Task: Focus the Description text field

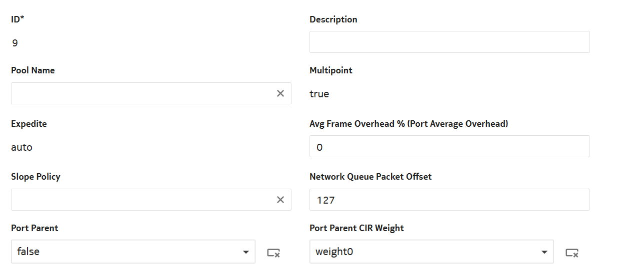Action: coord(449,42)
